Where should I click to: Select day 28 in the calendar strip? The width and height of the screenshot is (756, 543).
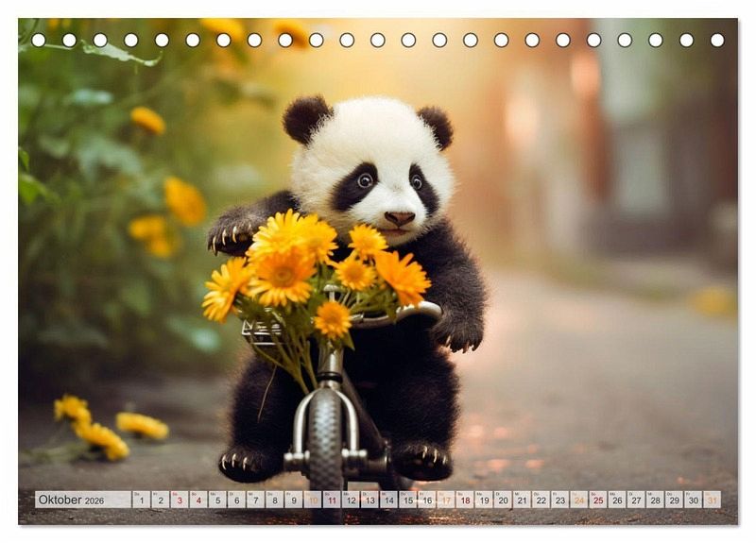655,500
